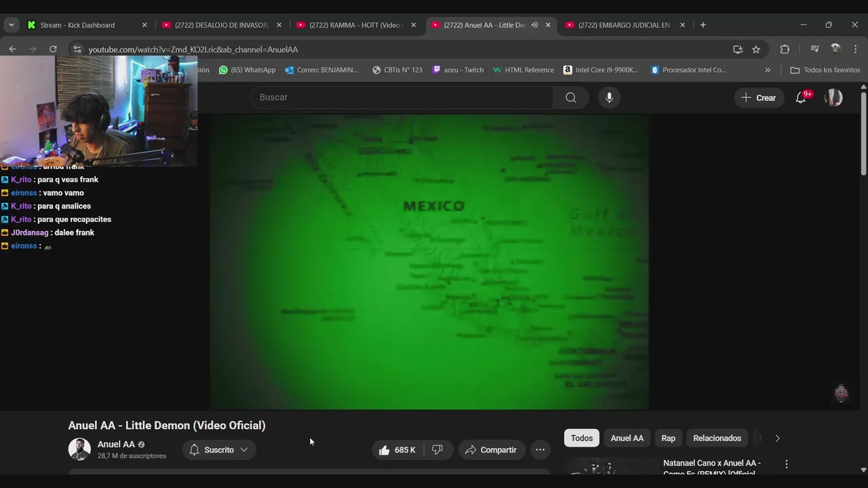This screenshot has height=488, width=868.
Task: Close the EMBARGO JUDICIAL tab
Action: click(682, 25)
